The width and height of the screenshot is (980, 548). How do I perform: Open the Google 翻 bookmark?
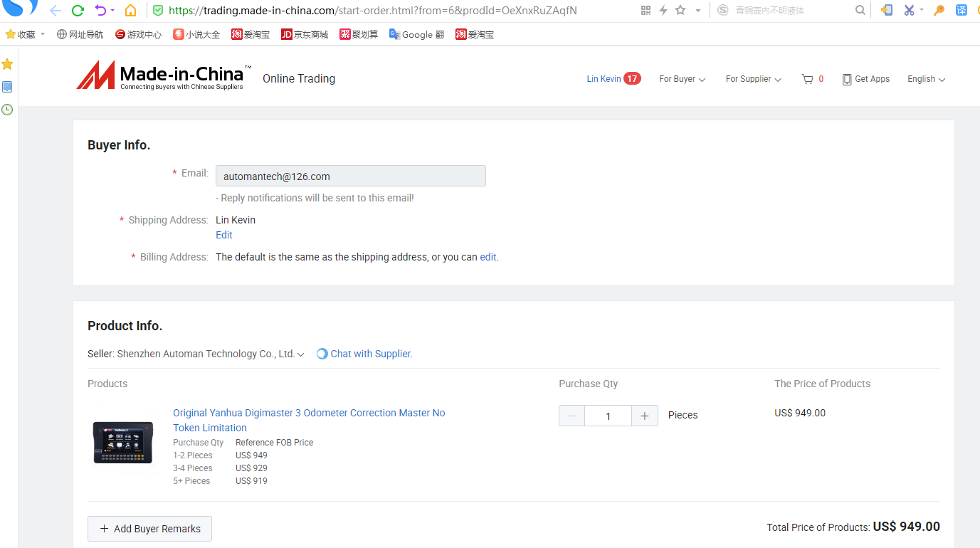pos(416,34)
